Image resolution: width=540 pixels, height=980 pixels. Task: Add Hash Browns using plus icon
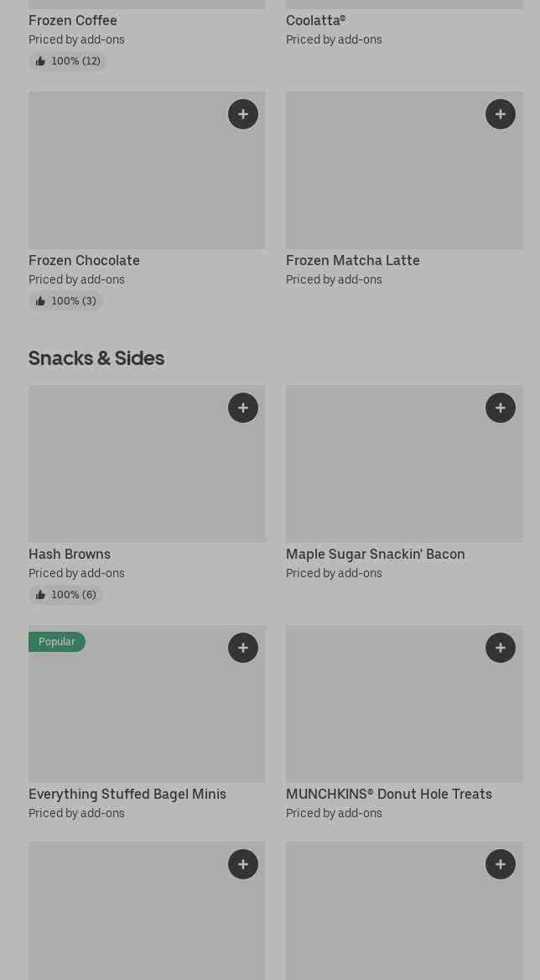pyautogui.click(x=243, y=408)
